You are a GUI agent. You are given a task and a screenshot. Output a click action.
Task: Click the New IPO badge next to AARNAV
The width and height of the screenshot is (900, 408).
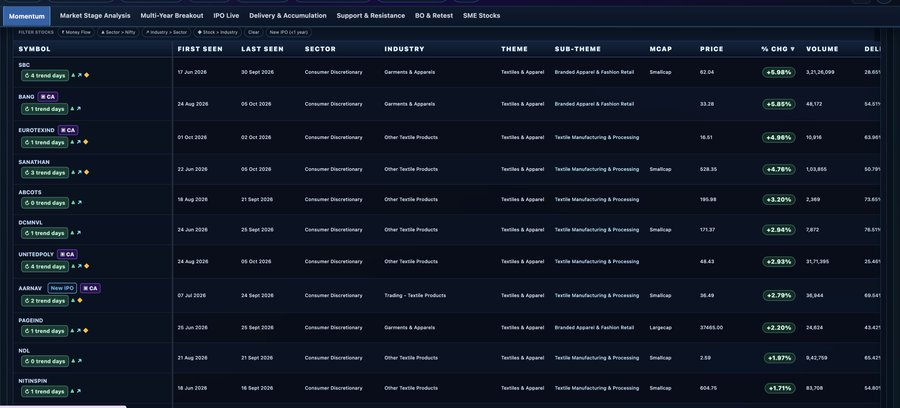[62, 288]
